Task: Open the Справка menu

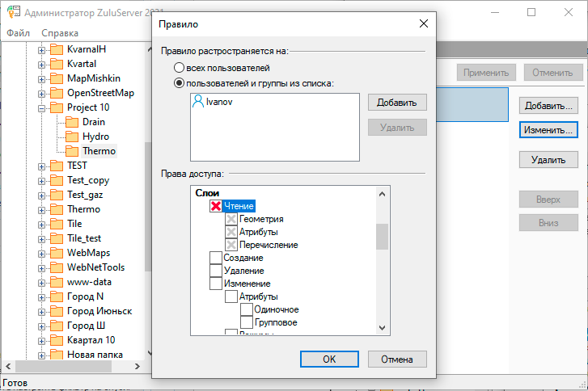Action: click(x=60, y=33)
